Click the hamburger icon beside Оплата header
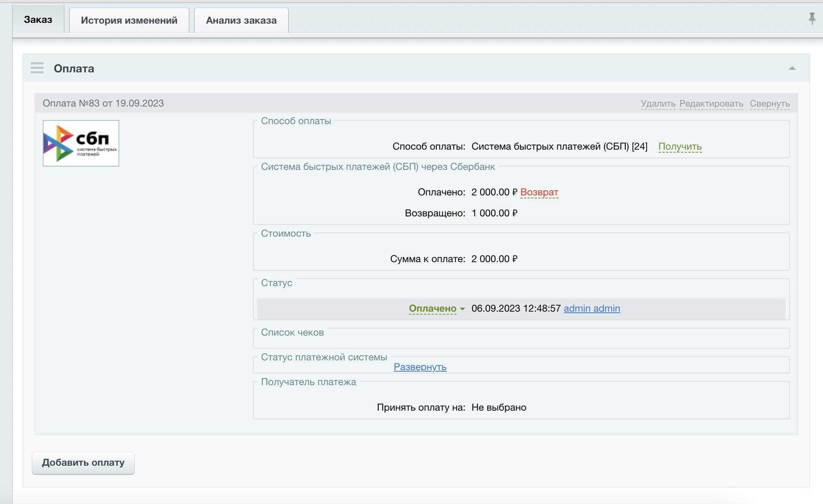Viewport: 823px width, 504px height. (37, 68)
